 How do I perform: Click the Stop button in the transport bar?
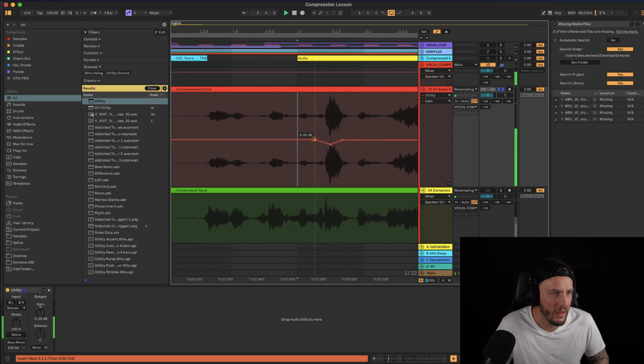click(294, 13)
